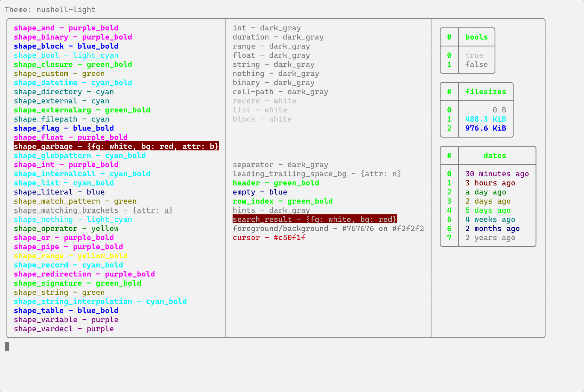Select the 'shape_globpattern - cyan_bold' line
Image resolution: width=584 pixels, height=392 pixels.
point(80,156)
